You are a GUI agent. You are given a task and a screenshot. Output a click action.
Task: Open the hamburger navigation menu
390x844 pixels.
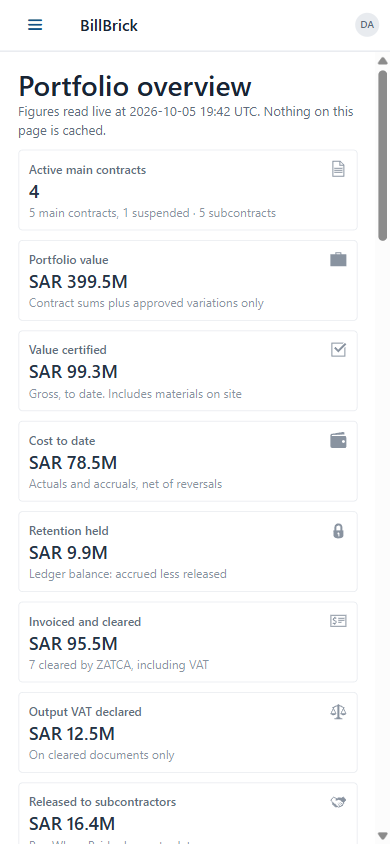pyautogui.click(x=35, y=25)
